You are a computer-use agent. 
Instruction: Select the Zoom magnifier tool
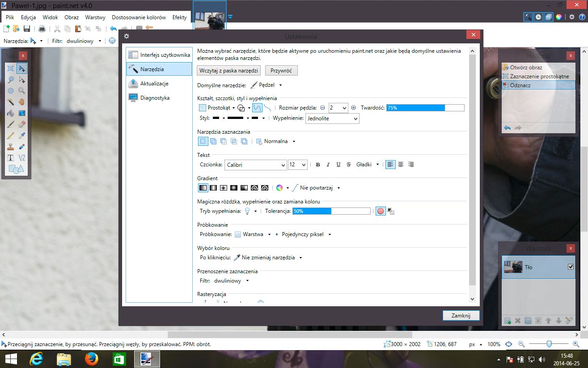pyautogui.click(x=21, y=91)
